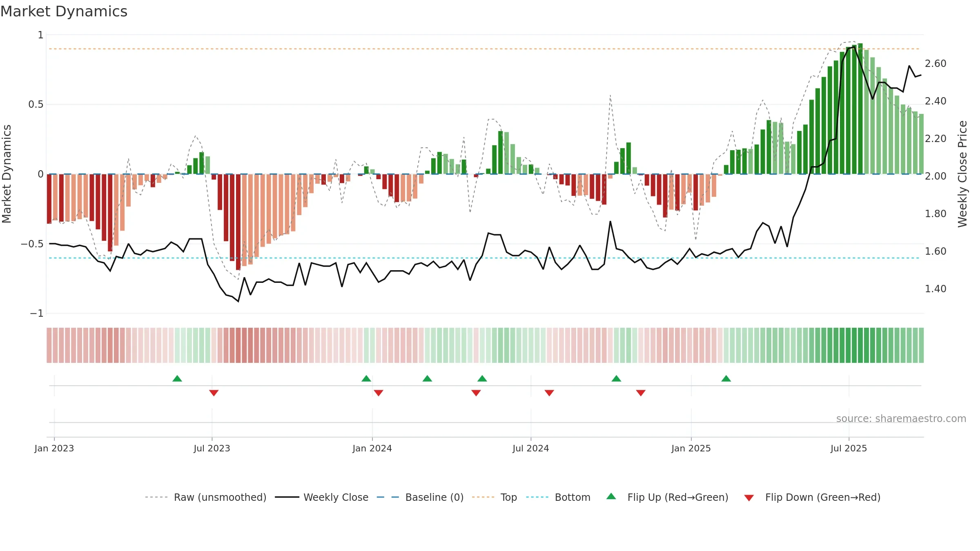Click the 1.80 price tick label
Viewport: 980px width, 551px height.
935,213
